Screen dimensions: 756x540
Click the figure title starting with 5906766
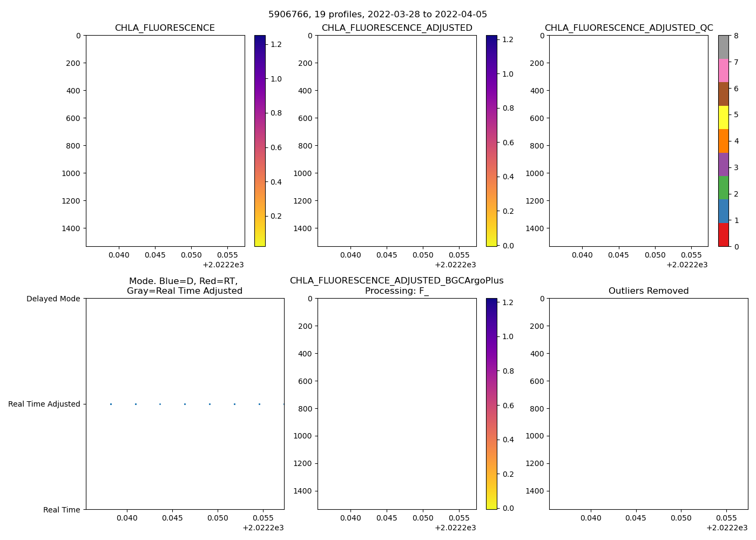(377, 15)
